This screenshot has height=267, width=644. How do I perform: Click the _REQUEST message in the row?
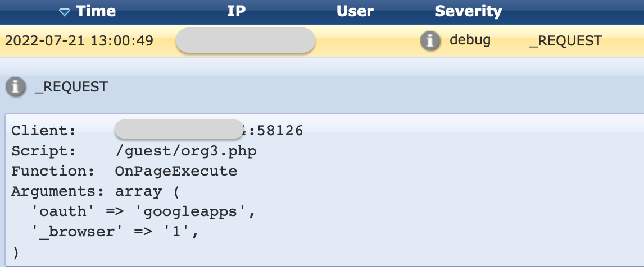565,40
